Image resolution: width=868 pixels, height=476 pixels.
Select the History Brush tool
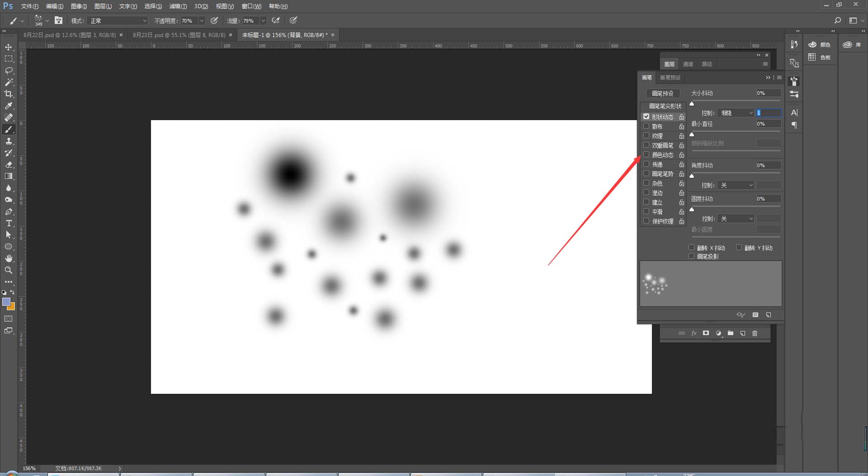[9, 153]
